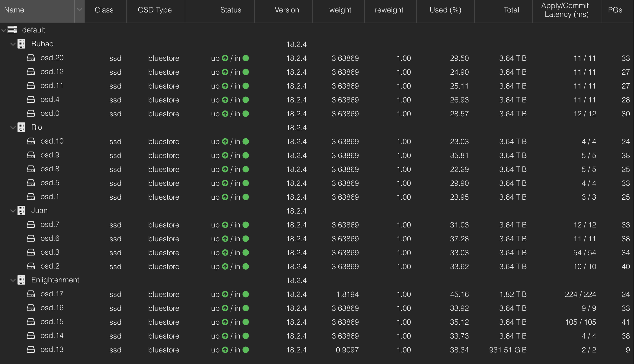634x364 pixels.
Task: Click the osd.3 disk drive icon
Action: (31, 252)
